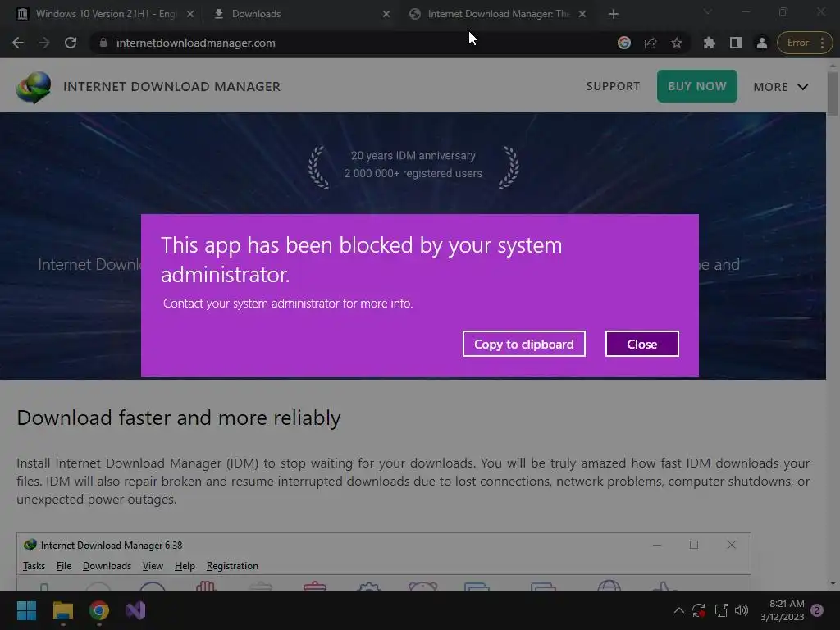Click the IDM 6.38 screenshot image
The width and height of the screenshot is (840, 630).
pyautogui.click(x=384, y=561)
